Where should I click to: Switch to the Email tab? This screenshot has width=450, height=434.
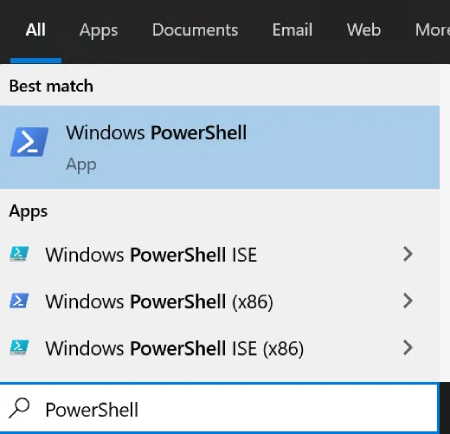tap(292, 30)
